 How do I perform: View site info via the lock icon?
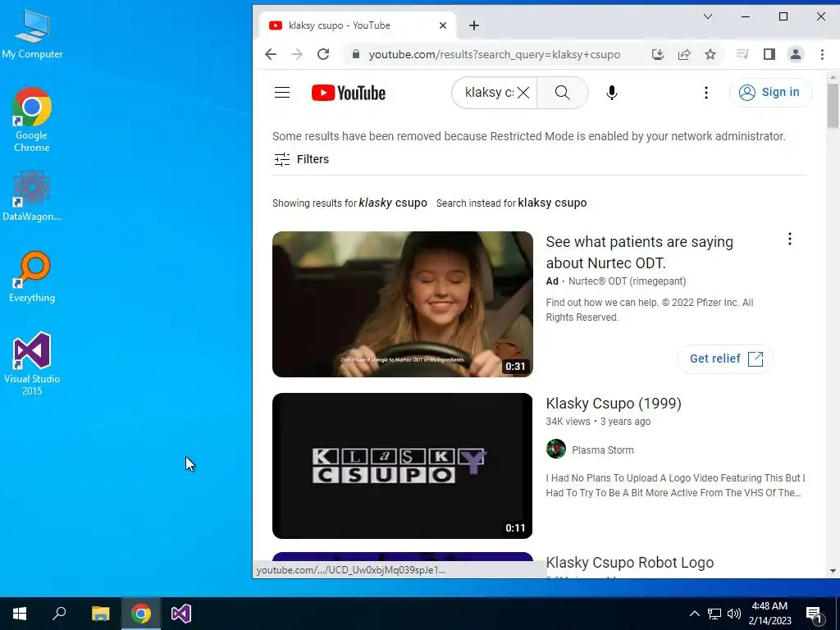355,54
